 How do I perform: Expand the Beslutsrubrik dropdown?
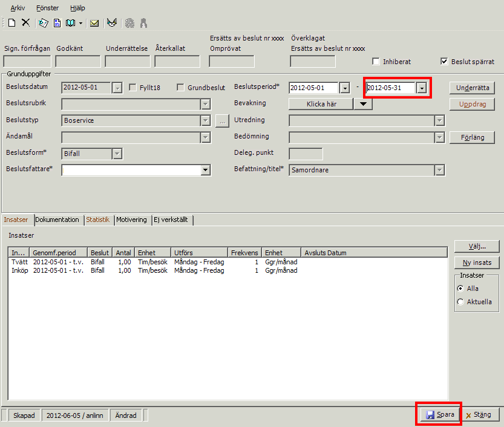pos(205,104)
